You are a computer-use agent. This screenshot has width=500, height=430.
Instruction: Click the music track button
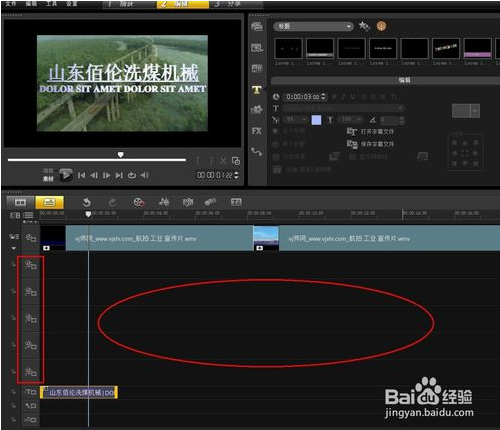pyautogui.click(x=31, y=420)
